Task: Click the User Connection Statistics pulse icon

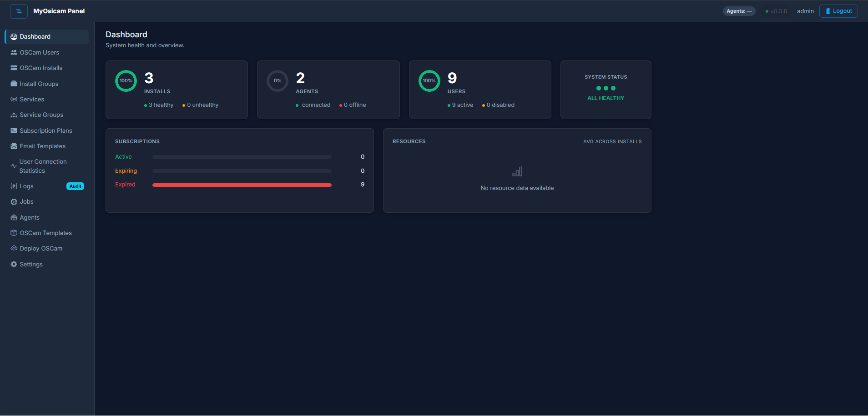Action: [x=14, y=166]
